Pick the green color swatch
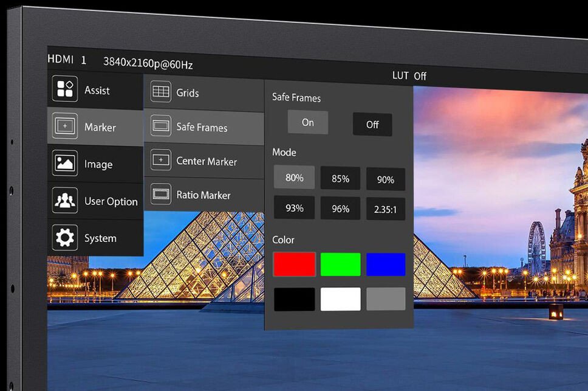The height and width of the screenshot is (391, 588). (x=341, y=264)
